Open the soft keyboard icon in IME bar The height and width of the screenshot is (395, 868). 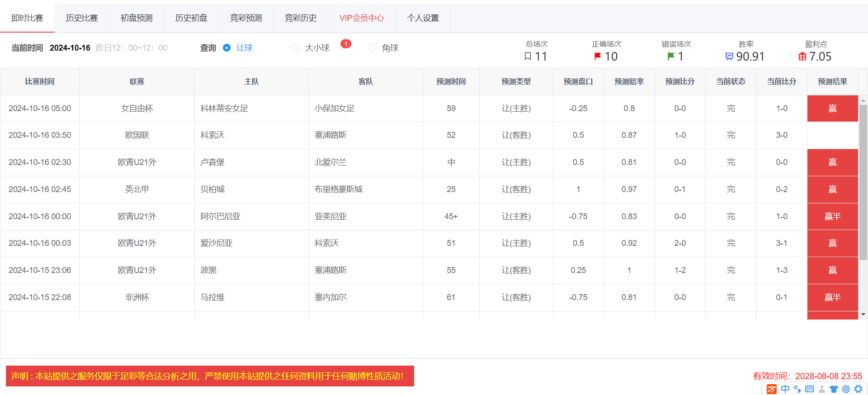point(810,389)
